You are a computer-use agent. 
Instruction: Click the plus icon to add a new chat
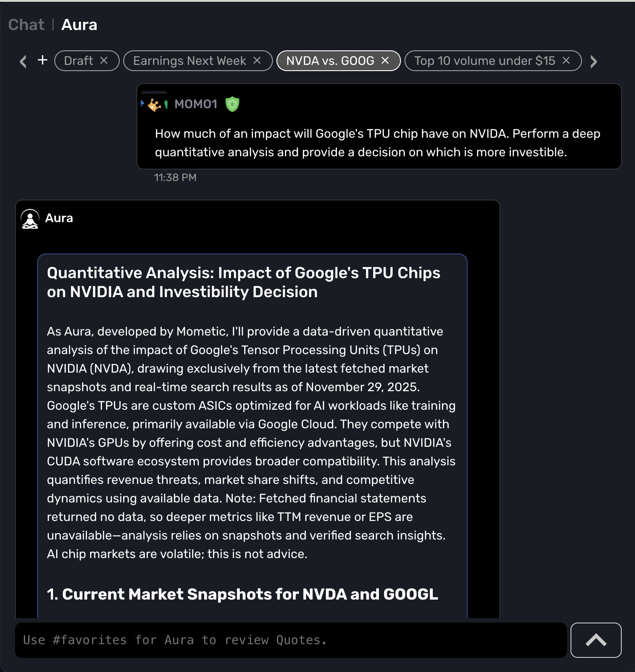[x=42, y=60]
